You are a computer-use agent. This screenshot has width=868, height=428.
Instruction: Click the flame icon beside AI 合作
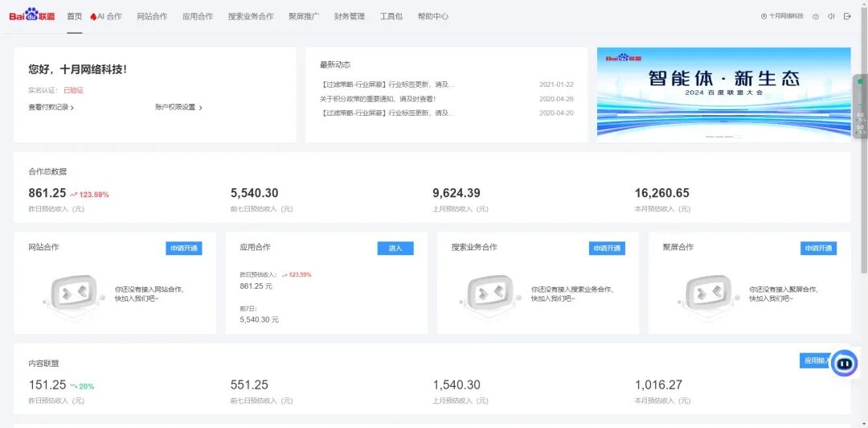(x=93, y=16)
